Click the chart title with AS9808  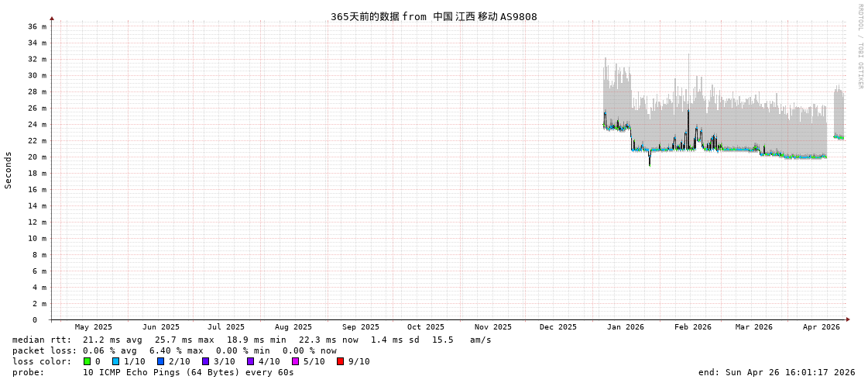click(434, 16)
